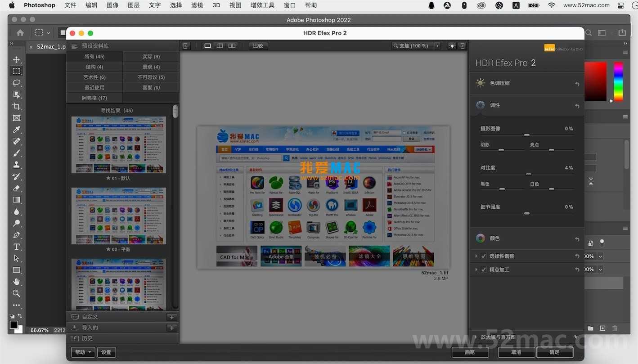Viewport: 638px width, 364px height.
Task: Select the Pen tool
Action: (17, 235)
